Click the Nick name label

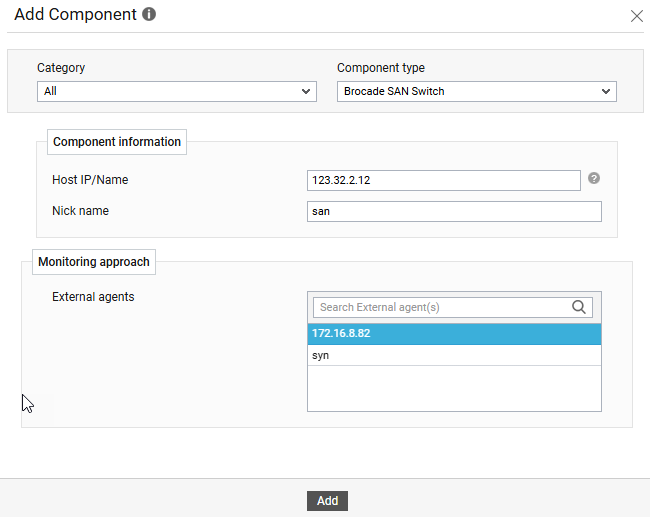coord(80,211)
